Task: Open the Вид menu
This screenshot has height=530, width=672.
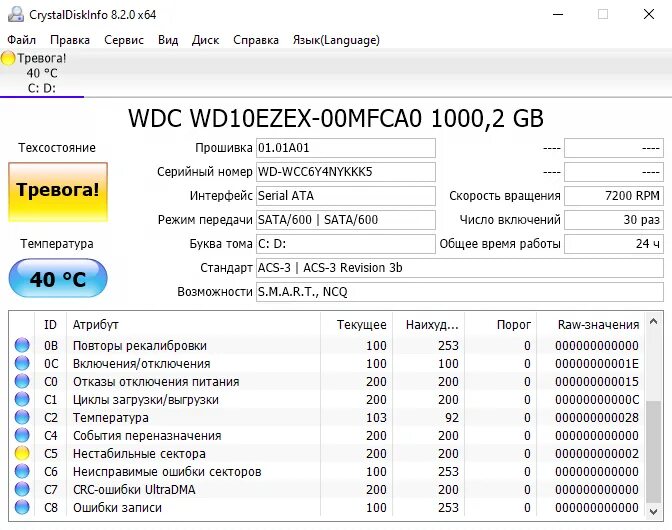Action: [168, 40]
